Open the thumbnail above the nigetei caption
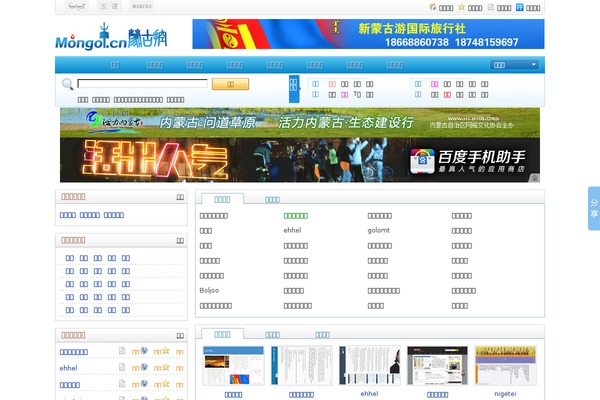The image size is (600, 400). click(x=505, y=366)
